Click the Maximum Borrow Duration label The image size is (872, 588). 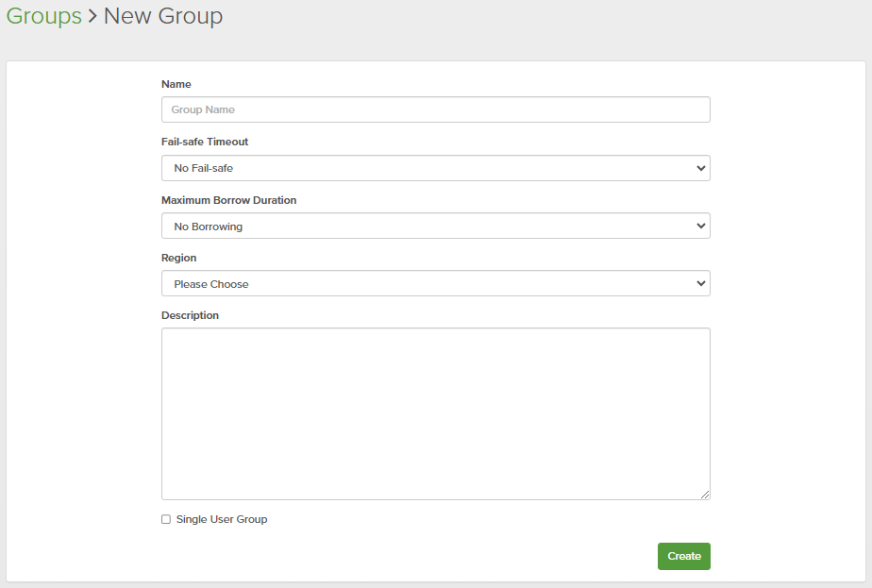(x=229, y=200)
